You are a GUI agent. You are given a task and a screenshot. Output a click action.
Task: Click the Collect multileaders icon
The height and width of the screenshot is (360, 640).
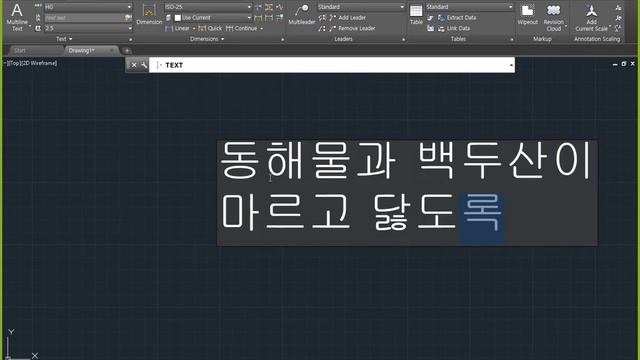coord(322,29)
